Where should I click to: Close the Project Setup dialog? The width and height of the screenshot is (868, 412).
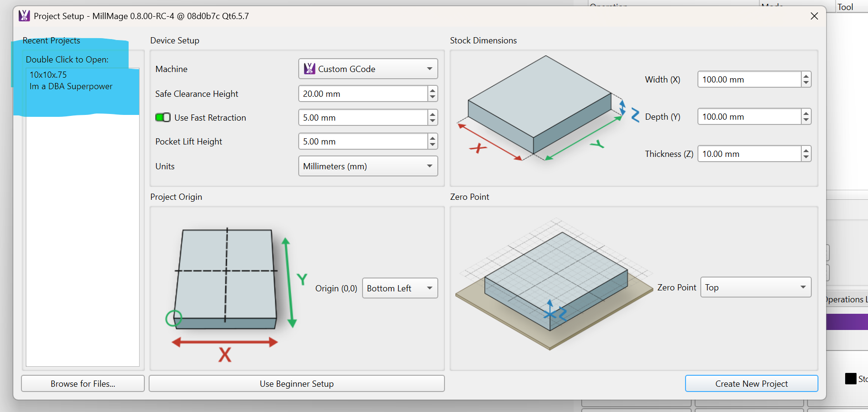click(814, 16)
